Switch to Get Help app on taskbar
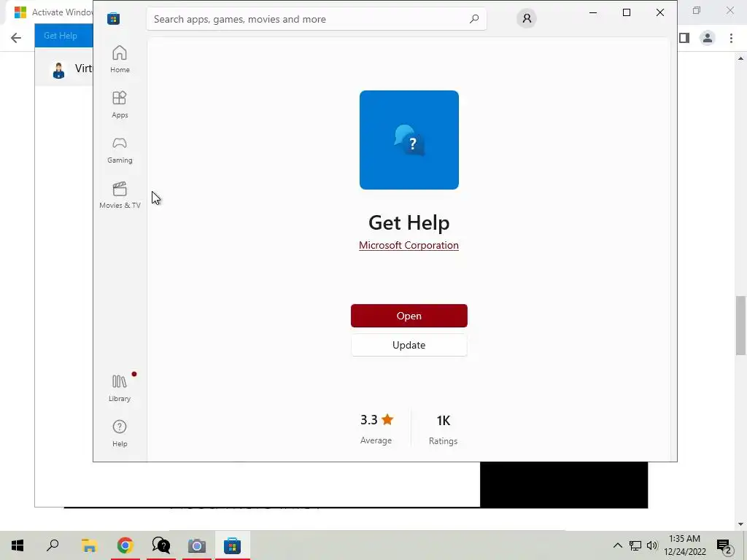The height and width of the screenshot is (560, 747). click(161, 545)
